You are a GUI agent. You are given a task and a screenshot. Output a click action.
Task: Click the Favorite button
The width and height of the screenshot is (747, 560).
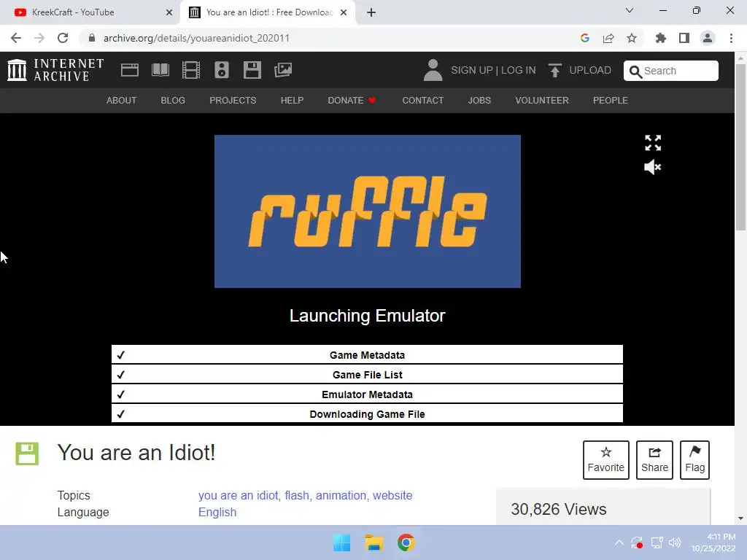606,460
